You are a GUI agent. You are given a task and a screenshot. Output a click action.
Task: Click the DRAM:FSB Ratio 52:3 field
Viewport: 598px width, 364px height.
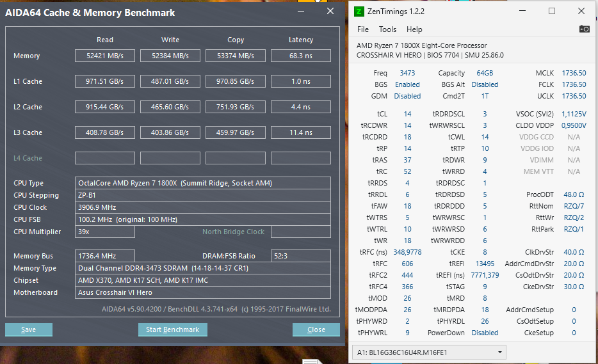[x=301, y=256]
